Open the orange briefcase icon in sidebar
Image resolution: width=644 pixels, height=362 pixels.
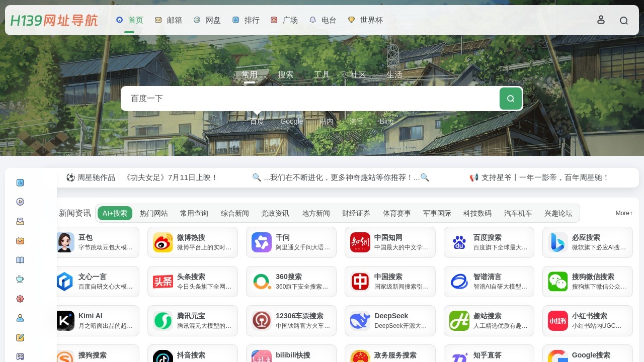click(20, 240)
